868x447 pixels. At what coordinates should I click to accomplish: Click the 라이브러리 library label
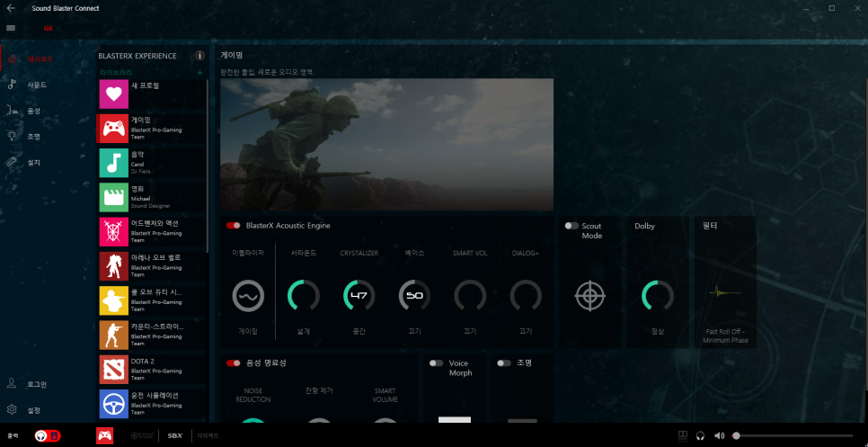click(116, 73)
